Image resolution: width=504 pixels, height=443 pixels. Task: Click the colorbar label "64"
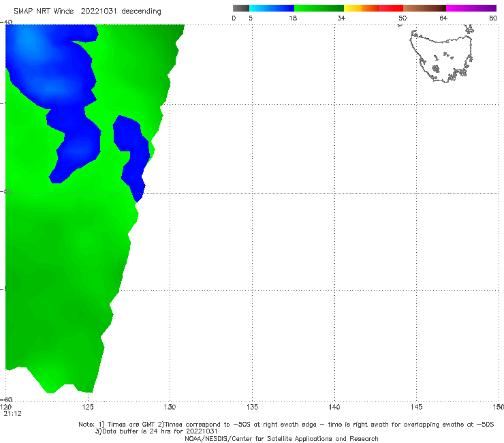[443, 18]
